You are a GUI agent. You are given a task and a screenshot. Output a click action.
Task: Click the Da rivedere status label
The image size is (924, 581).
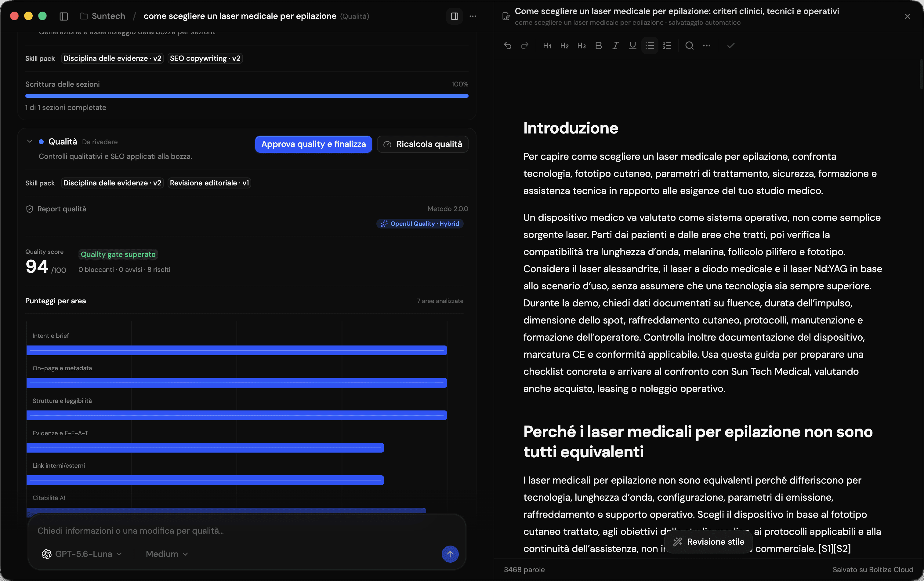(100, 142)
